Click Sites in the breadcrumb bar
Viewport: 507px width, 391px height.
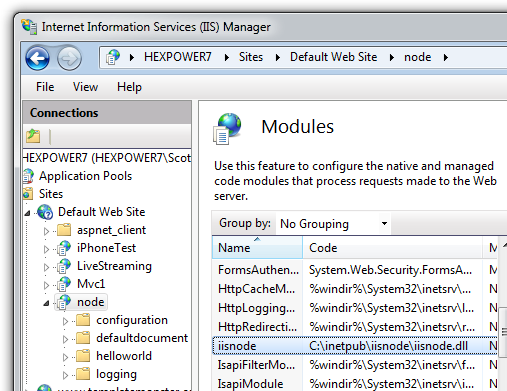[x=251, y=57]
